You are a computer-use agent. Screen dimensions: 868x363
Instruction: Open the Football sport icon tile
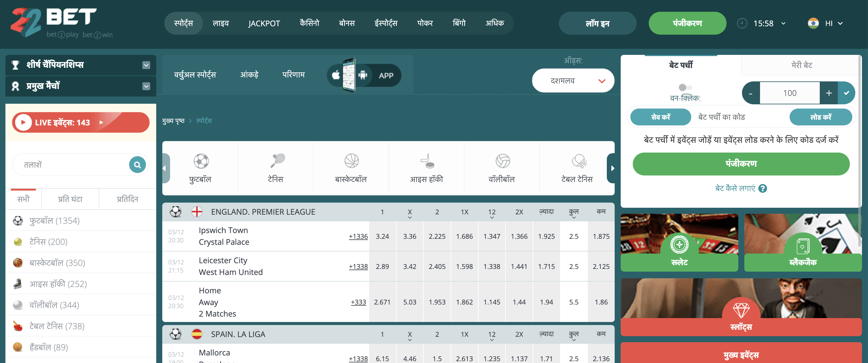coord(201,161)
